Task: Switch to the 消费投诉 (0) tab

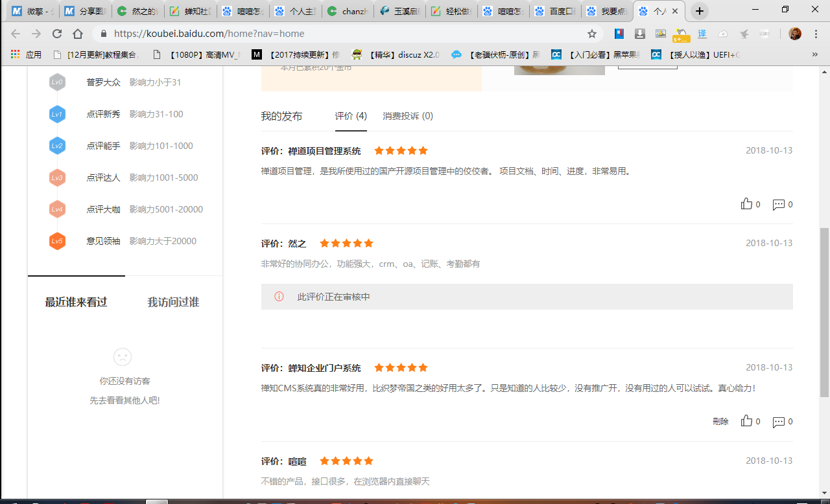Action: point(408,116)
